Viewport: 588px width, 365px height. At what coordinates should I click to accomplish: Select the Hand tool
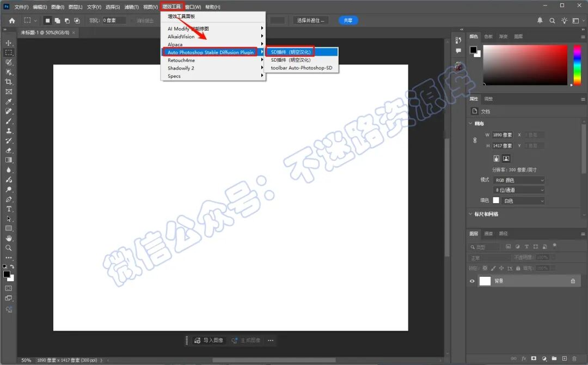pos(9,238)
